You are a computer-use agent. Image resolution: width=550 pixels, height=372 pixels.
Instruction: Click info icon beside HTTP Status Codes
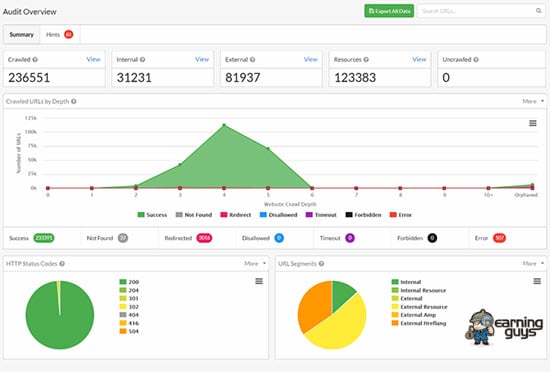62,264
